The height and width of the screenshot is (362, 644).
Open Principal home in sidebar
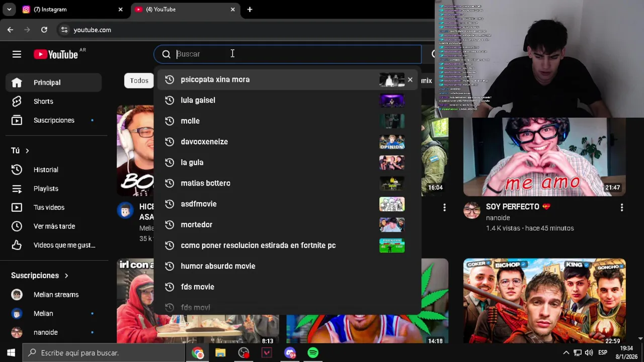coord(54,82)
